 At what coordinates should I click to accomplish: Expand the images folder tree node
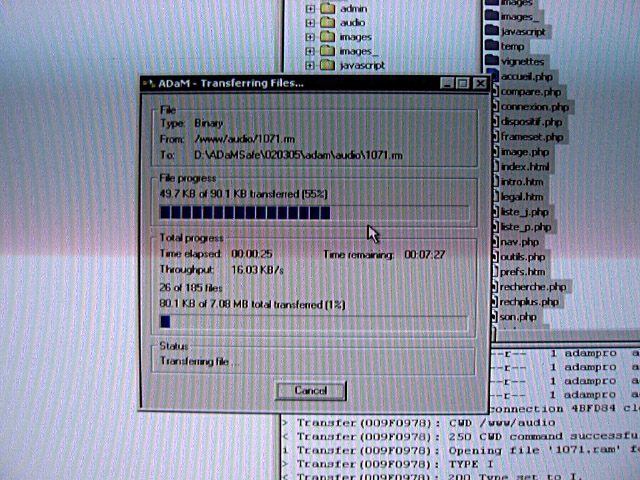pos(310,37)
